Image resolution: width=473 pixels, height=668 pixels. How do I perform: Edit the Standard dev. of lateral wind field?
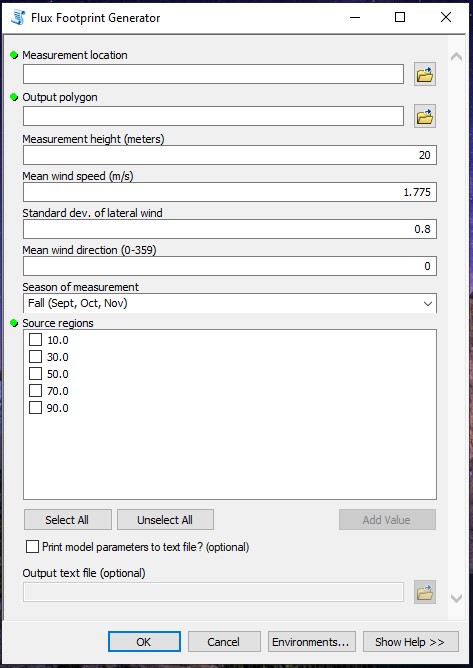(x=230, y=229)
